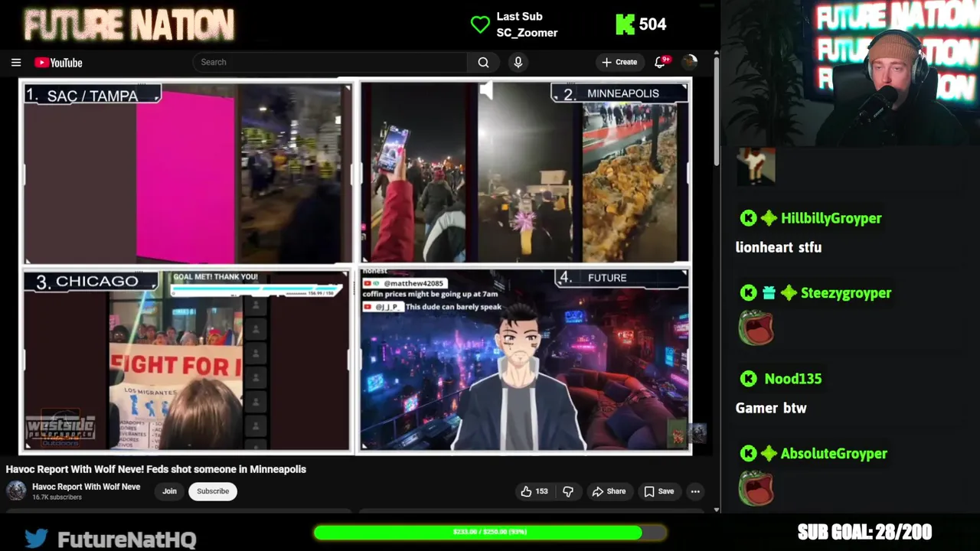Click the HillbillyGroyper chat username
Image resolution: width=980 pixels, height=551 pixels.
tap(831, 218)
